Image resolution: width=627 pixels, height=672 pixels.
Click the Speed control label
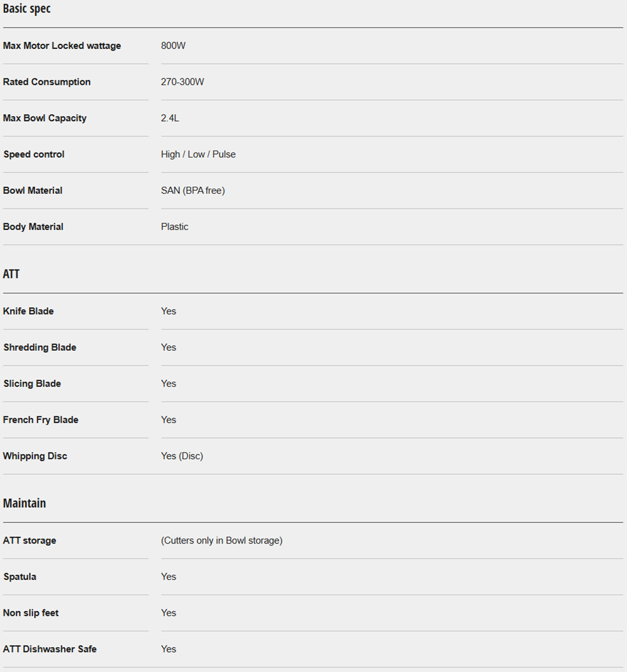[x=34, y=155]
